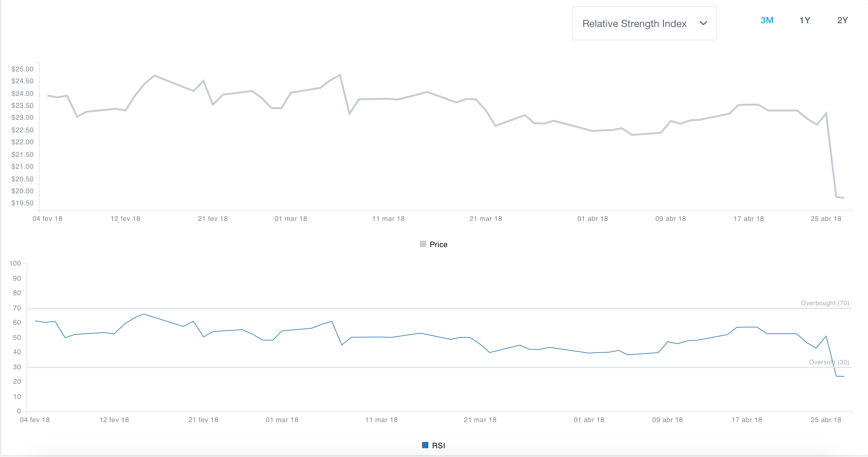This screenshot has width=868, height=457.
Task: Click the Oversold (30) label
Action: (829, 362)
